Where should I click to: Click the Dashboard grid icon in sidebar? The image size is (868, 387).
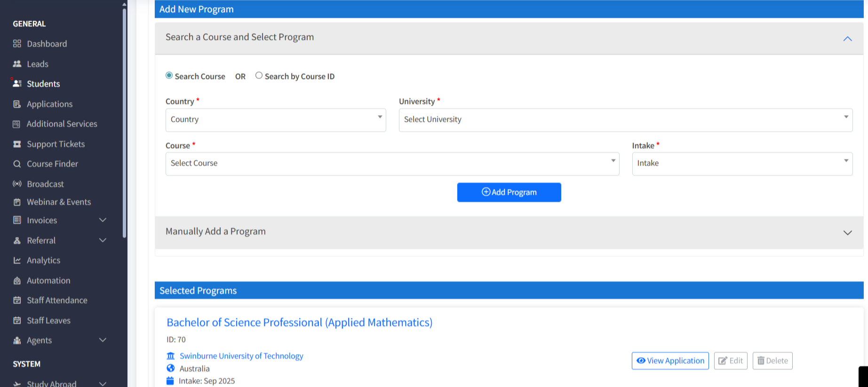pos(17,44)
